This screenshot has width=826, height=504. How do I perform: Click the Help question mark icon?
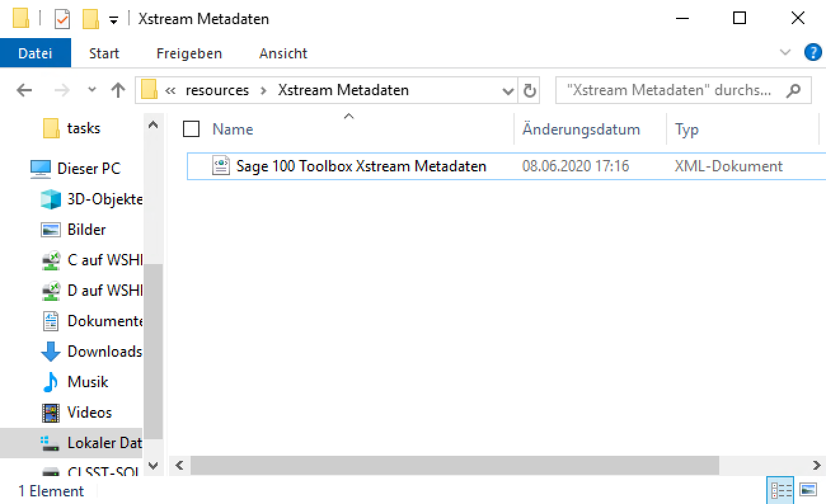(813, 53)
